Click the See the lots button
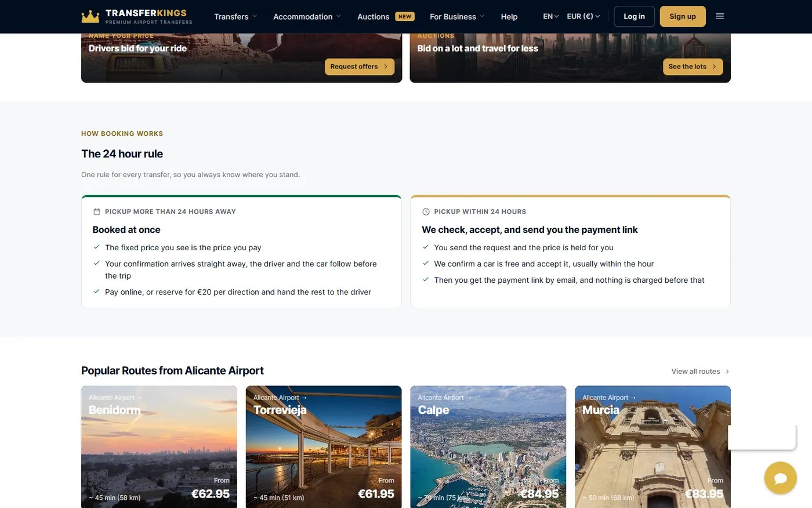The image size is (812, 508). coord(693,67)
